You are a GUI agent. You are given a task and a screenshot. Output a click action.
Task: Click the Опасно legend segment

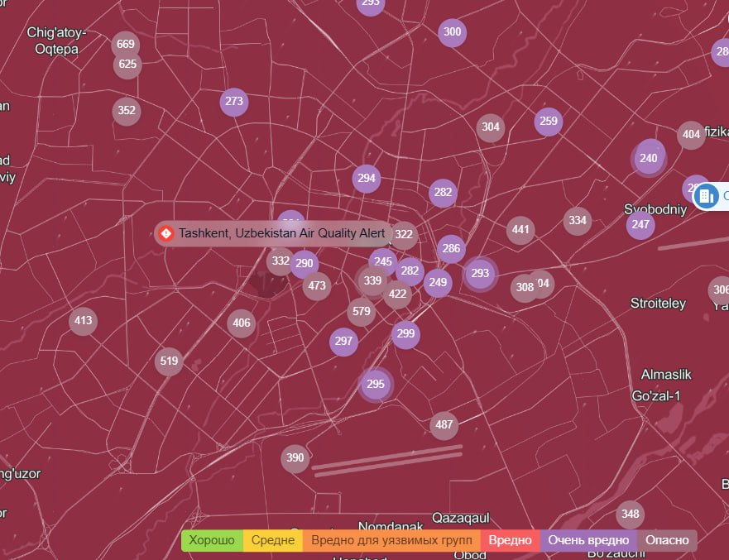click(x=667, y=541)
